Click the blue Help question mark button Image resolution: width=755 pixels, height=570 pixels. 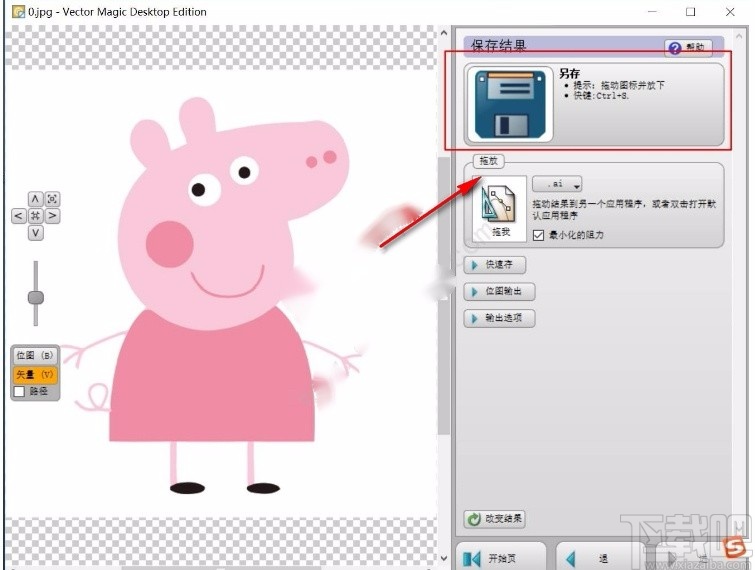pos(688,48)
